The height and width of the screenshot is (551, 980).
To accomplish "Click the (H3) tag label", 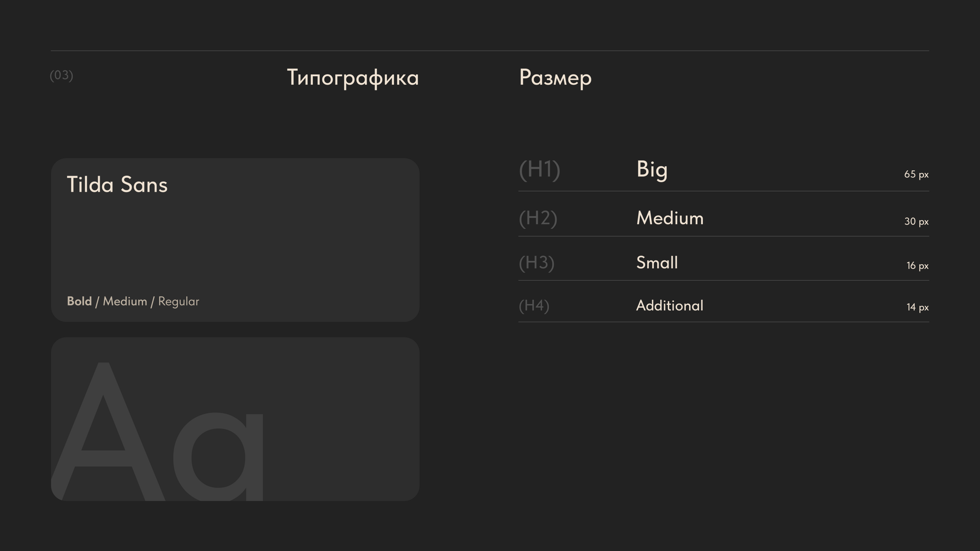I will (537, 262).
